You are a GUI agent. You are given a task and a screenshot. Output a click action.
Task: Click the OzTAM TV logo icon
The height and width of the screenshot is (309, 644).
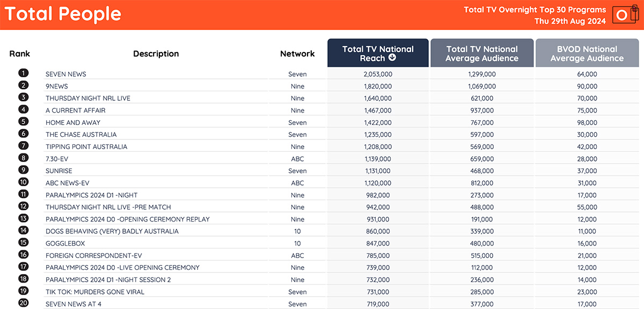625,14
